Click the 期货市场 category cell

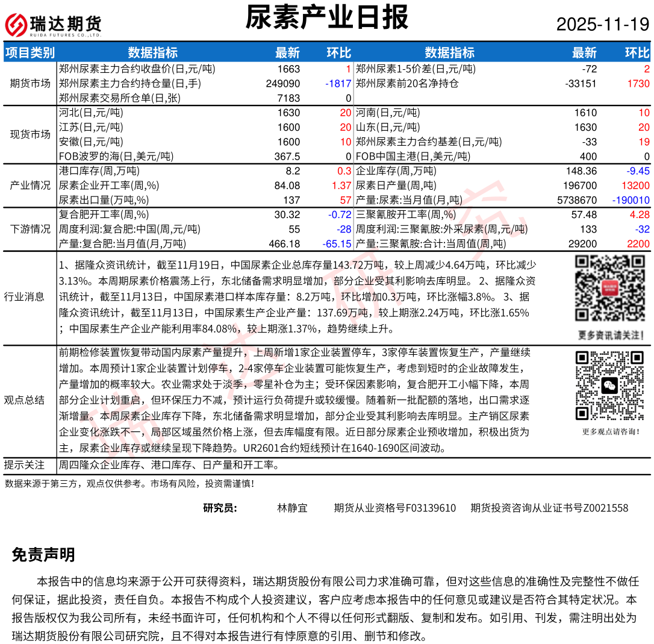(30, 83)
